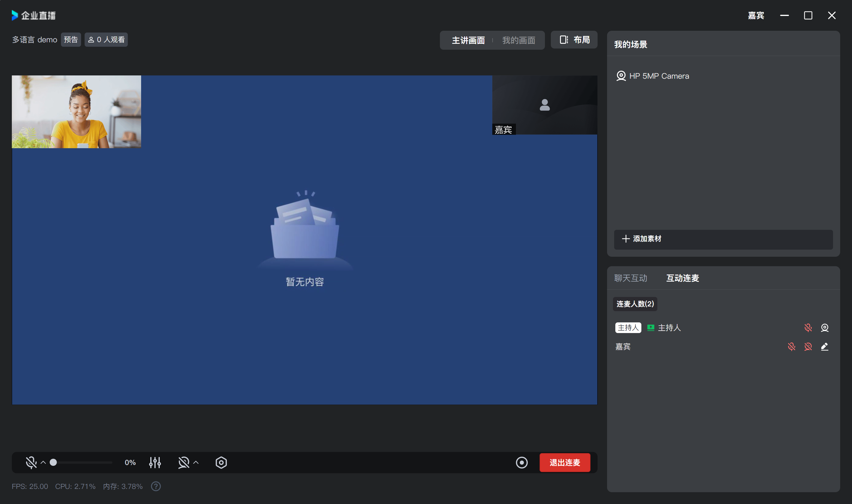
Task: Minimize the 企业直播 window
Action: click(784, 15)
